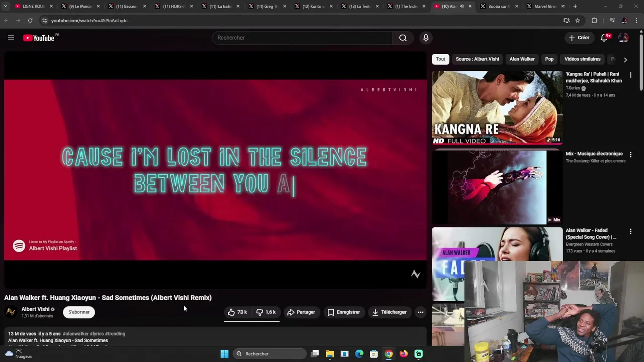Click weather widget showing 7°C Nuageux

click(19, 354)
